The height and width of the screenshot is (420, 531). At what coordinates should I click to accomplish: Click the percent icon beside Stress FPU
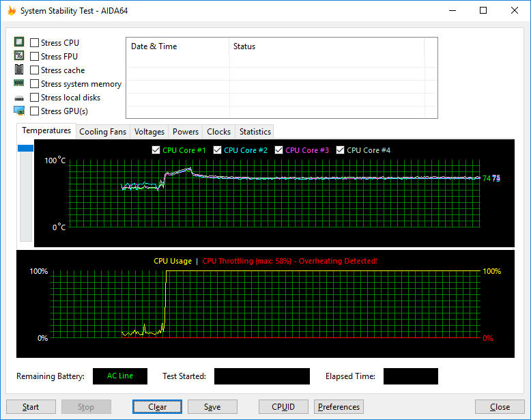[19, 55]
